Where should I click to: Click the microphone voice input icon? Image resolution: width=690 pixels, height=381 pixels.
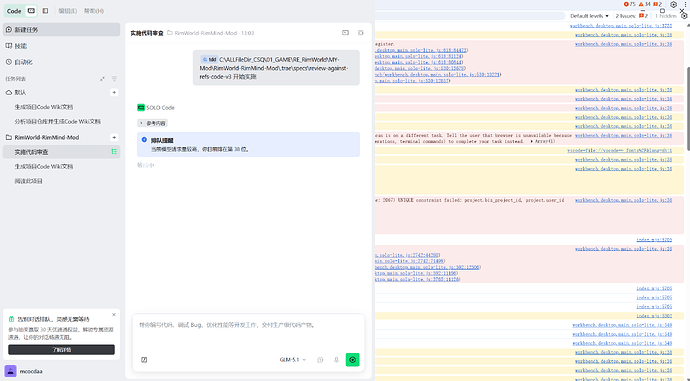point(336,360)
